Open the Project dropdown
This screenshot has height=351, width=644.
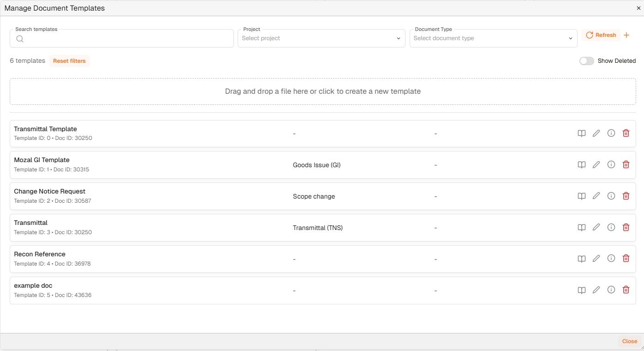[322, 38]
